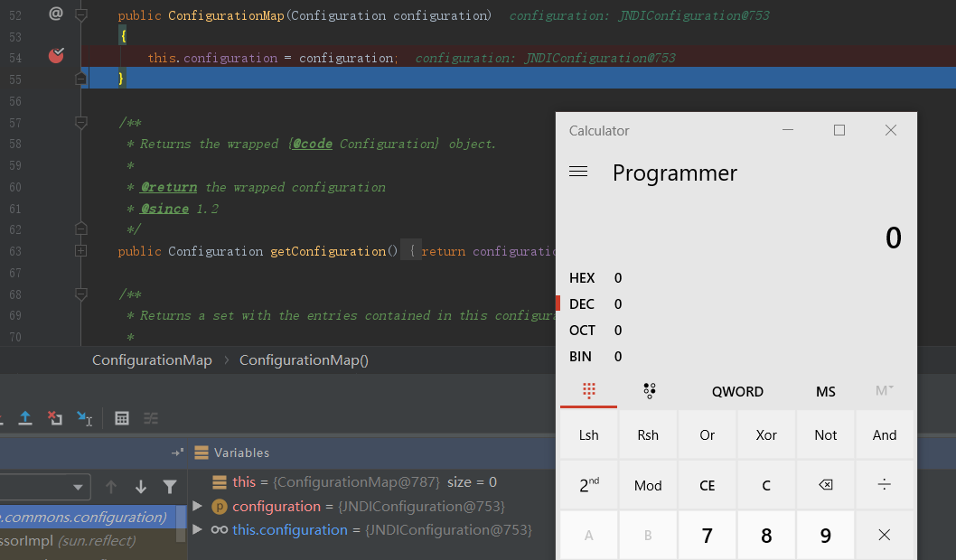Screen dimensions: 956x560
Task: Expand the configuration variable node
Action: pyautogui.click(x=198, y=506)
